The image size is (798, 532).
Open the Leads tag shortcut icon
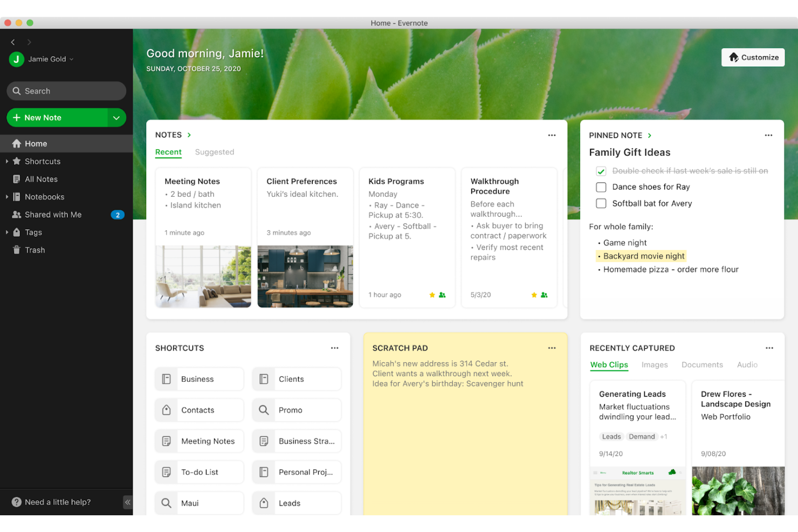click(264, 503)
